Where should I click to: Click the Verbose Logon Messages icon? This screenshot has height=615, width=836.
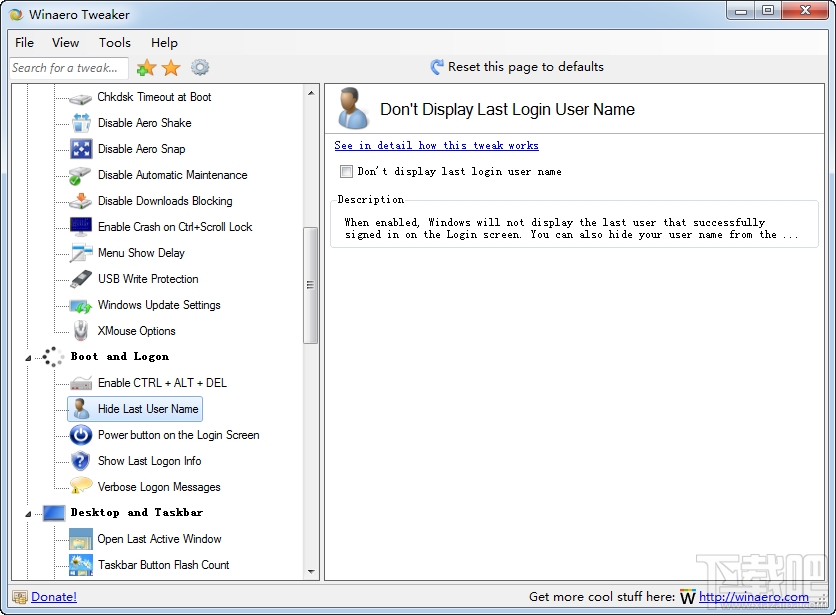coord(81,486)
